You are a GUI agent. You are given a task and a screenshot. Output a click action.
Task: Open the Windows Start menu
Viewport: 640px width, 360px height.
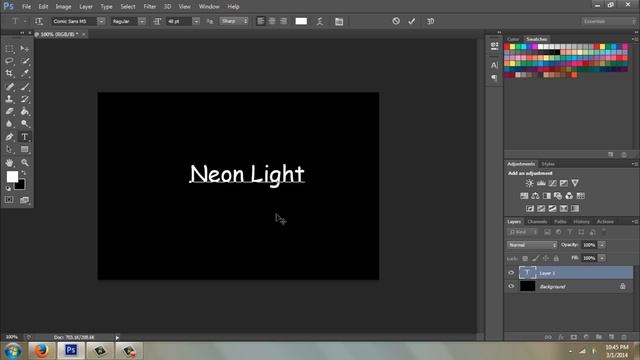pos(13,351)
